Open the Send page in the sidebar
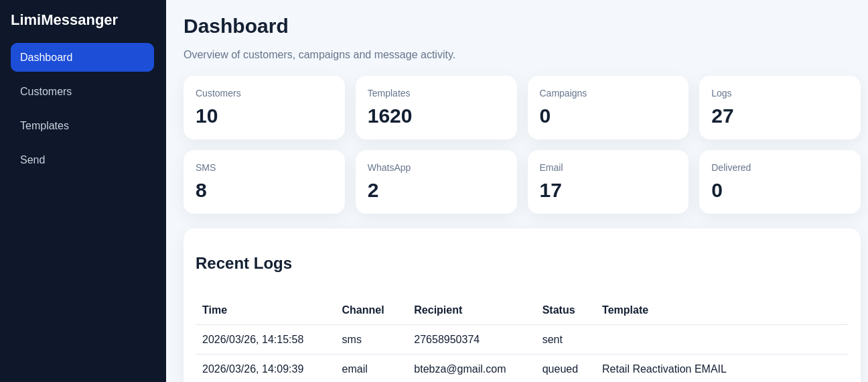 82,160
